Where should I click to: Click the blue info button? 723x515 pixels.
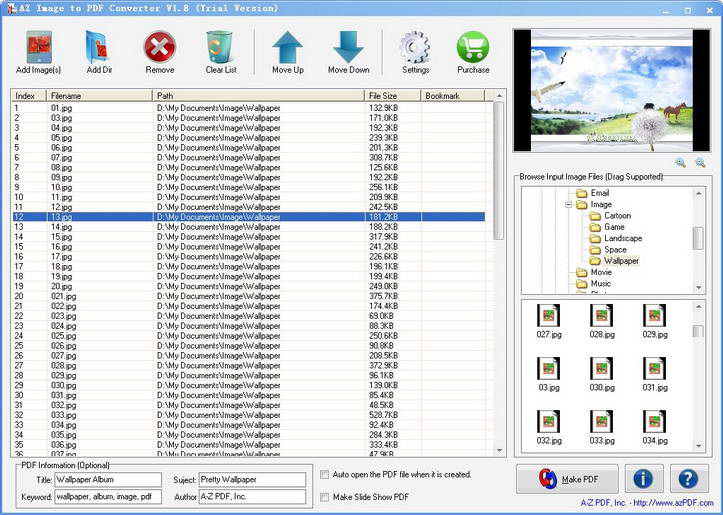[x=644, y=479]
